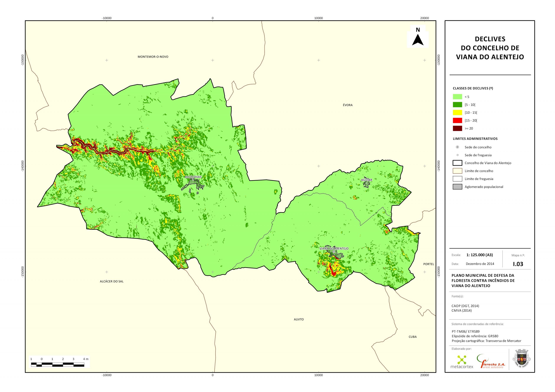Click the Aglomerado populacional hatched legend box
The width and height of the screenshot is (555, 392).
(457, 187)
